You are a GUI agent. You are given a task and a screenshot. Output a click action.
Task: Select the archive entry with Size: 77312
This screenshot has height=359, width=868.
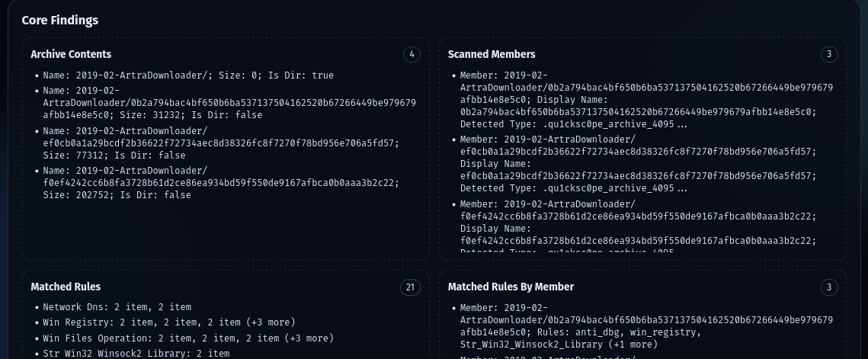[x=221, y=143]
